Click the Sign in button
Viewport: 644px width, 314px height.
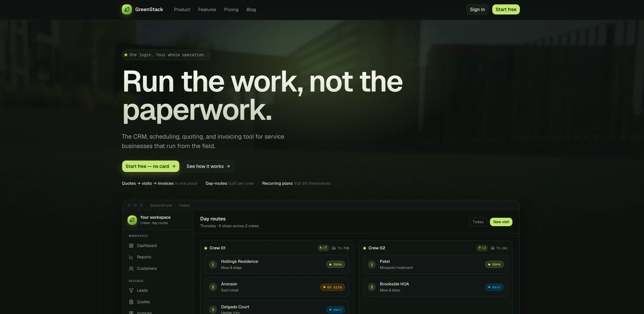(477, 9)
